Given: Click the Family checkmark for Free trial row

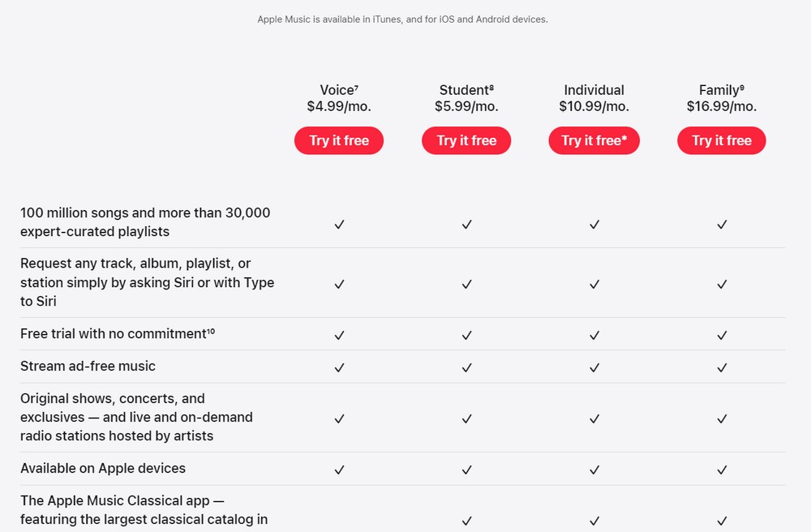Looking at the screenshot, I should (721, 334).
